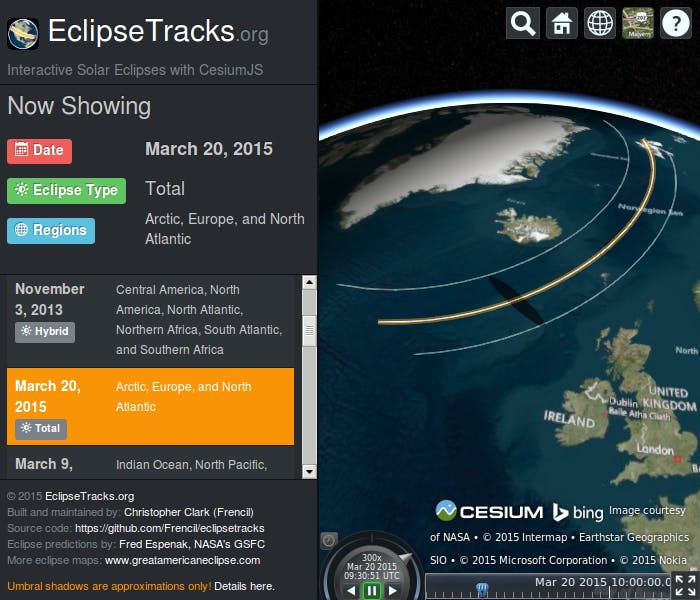Click the March 20, 2015 date heading
This screenshot has width=700, height=600.
click(209, 149)
